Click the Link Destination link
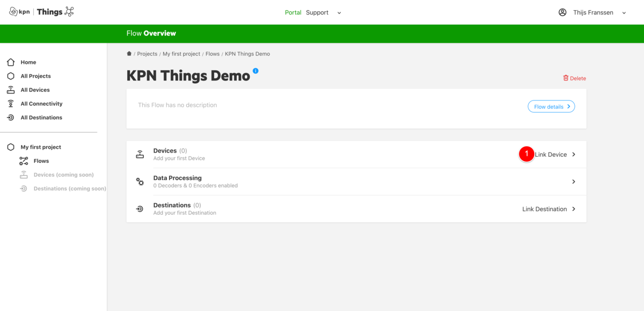The height and width of the screenshot is (311, 644). [545, 209]
